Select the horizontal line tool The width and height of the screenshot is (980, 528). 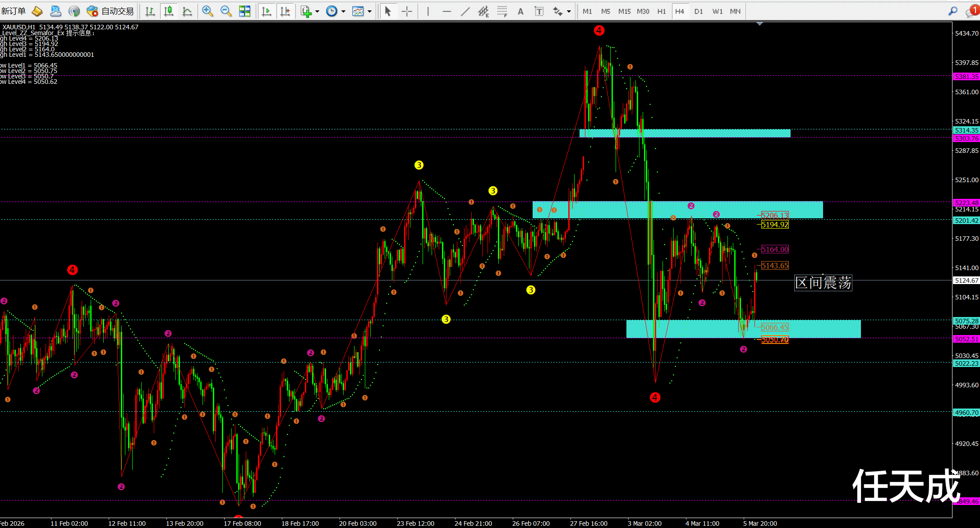click(446, 11)
